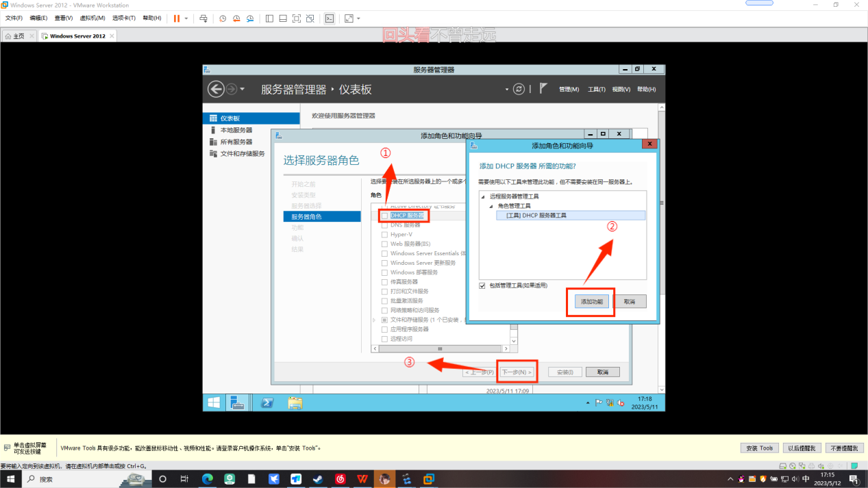
Task: Check the Web 服务器(IIS) role checkbox
Action: [x=384, y=244]
